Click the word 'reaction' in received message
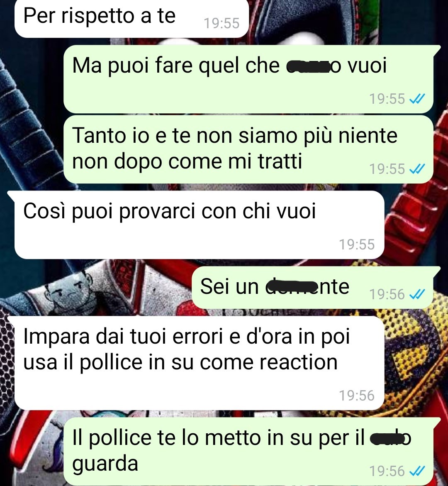448x486 pixels. [x=298, y=362]
